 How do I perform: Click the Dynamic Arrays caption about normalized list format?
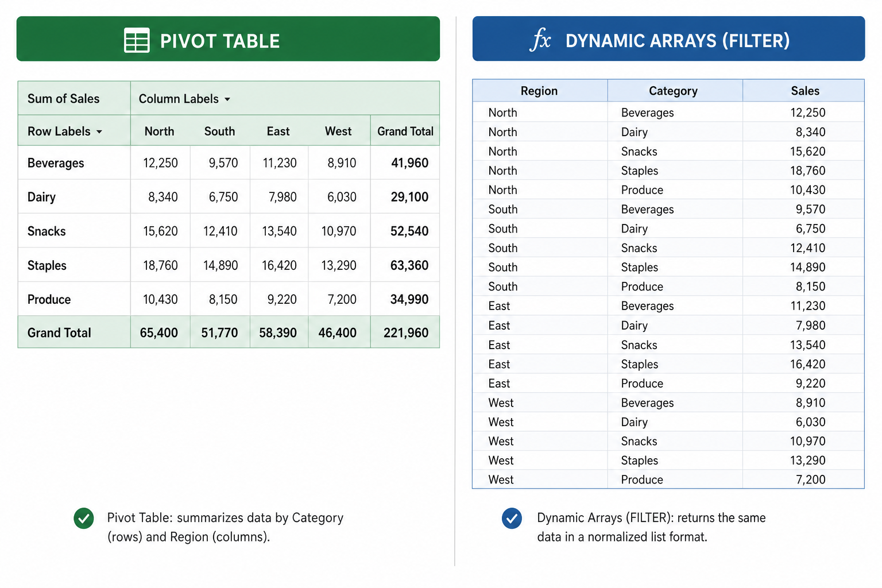[x=651, y=527]
